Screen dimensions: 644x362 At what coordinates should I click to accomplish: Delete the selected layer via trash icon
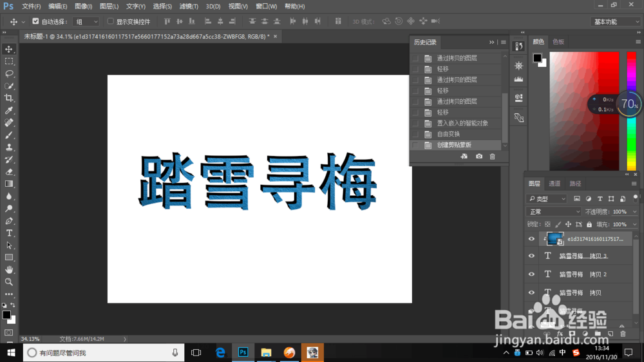tap(623, 334)
